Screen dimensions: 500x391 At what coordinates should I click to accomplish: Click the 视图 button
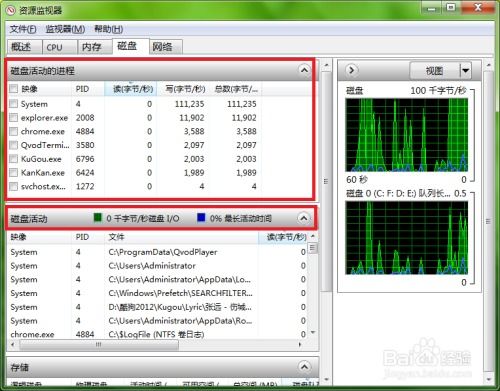pyautogui.click(x=435, y=70)
